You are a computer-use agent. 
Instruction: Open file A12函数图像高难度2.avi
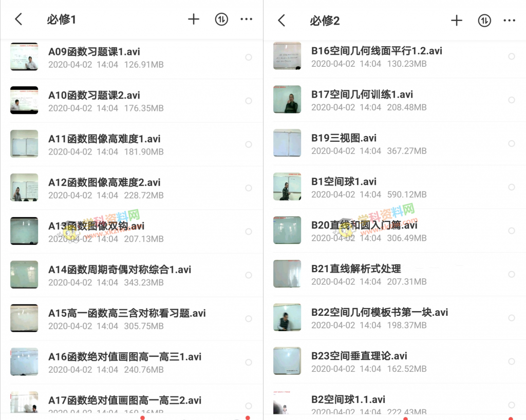point(131,188)
